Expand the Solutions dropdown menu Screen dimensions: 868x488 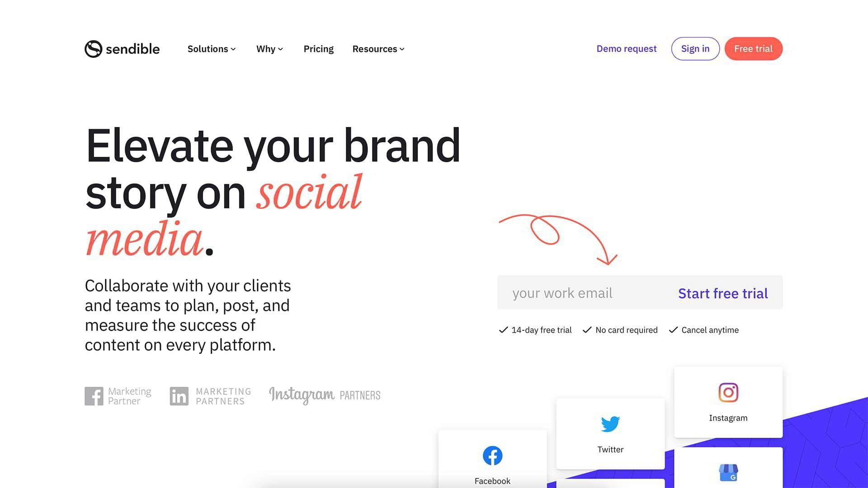click(x=211, y=49)
